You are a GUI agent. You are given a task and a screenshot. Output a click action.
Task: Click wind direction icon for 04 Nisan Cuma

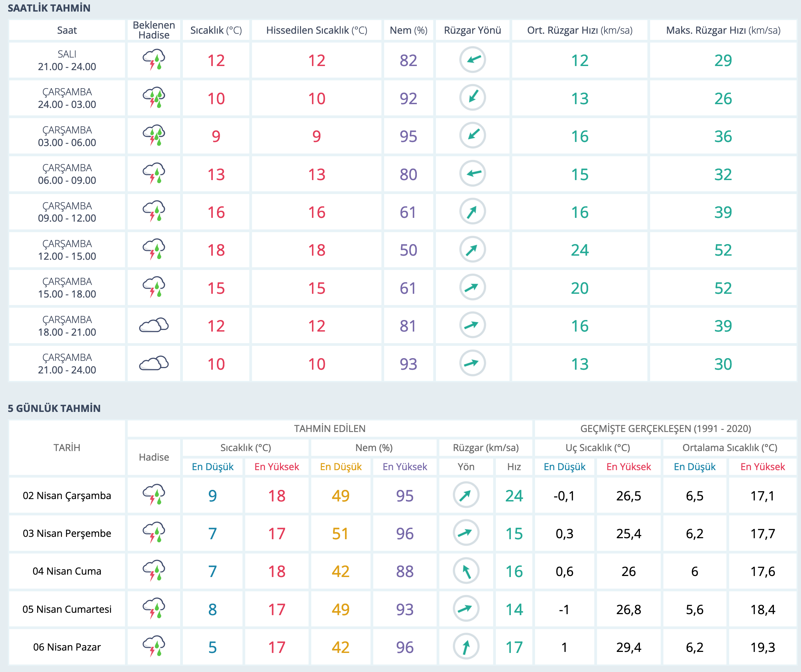(x=466, y=571)
